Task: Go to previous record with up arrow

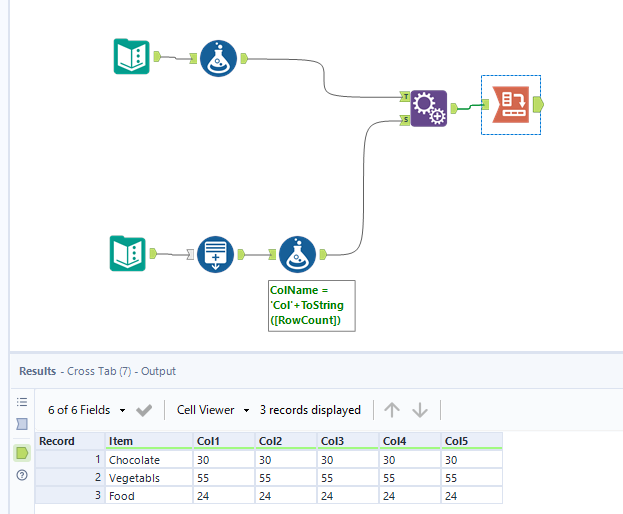Action: coord(392,410)
